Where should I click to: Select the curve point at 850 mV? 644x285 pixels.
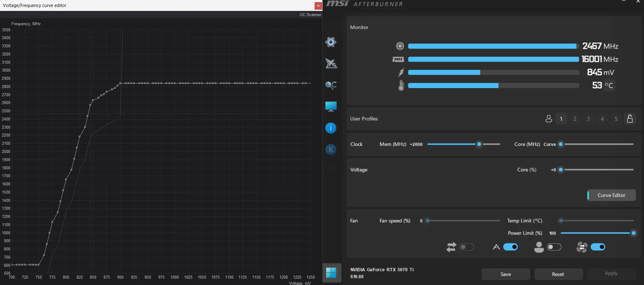click(93, 100)
